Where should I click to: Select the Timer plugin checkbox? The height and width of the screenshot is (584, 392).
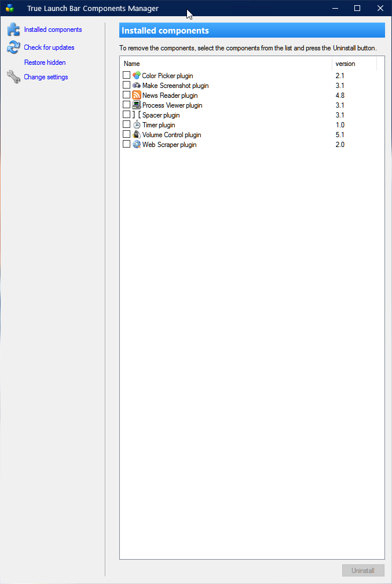[x=127, y=125]
